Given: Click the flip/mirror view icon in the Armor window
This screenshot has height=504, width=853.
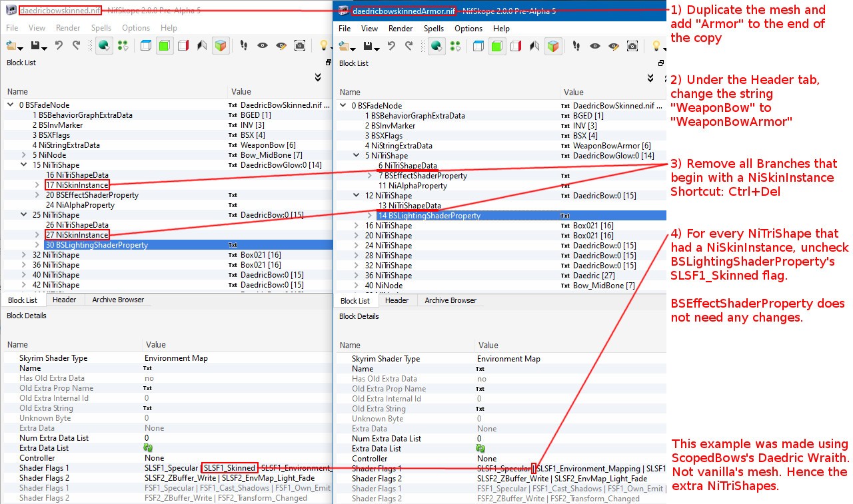Looking at the screenshot, I should 534,46.
